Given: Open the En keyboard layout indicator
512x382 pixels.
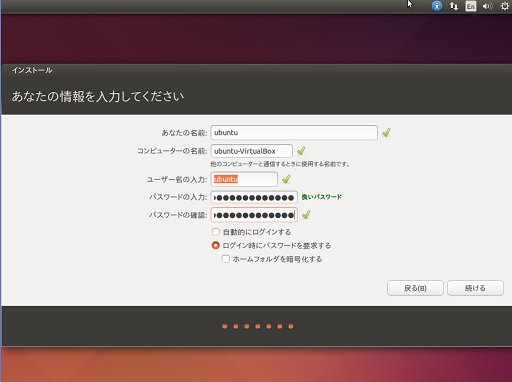Looking at the screenshot, I should tap(471, 6).
